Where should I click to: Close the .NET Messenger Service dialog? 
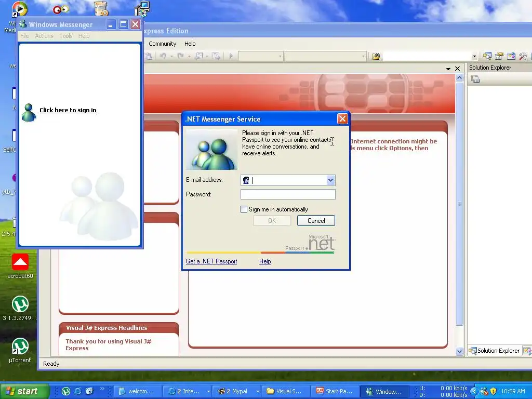[342, 119]
